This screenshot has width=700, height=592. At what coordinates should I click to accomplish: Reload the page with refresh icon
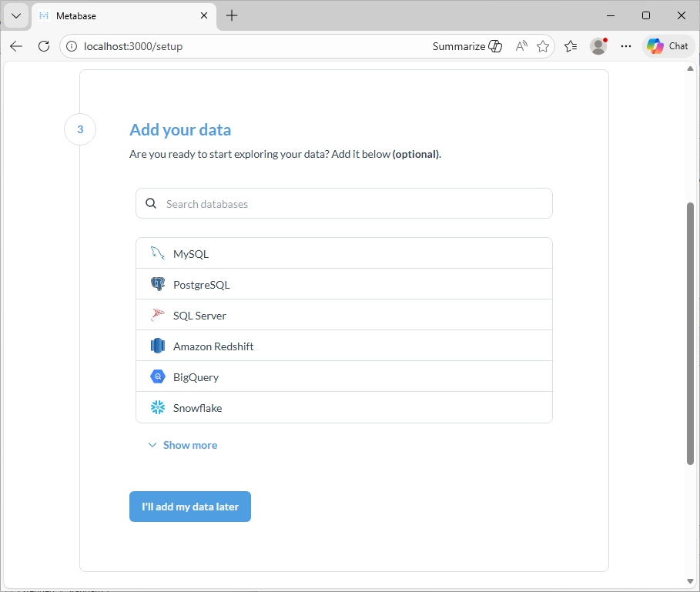point(44,46)
